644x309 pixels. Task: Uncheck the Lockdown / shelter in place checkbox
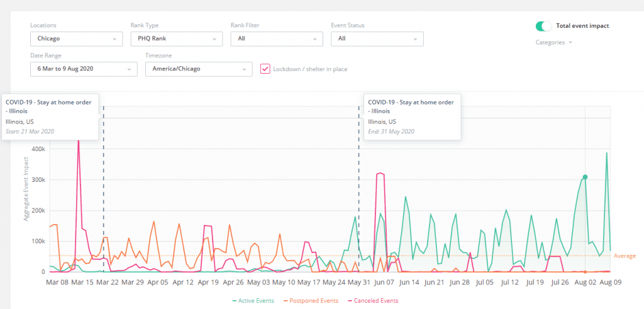pyautogui.click(x=265, y=69)
